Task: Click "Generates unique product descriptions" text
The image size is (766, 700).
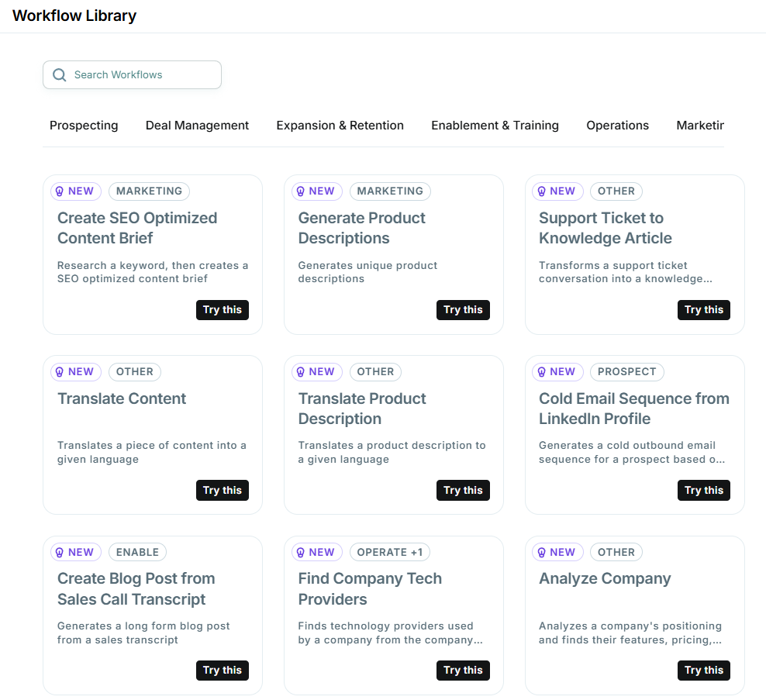Action: point(367,272)
